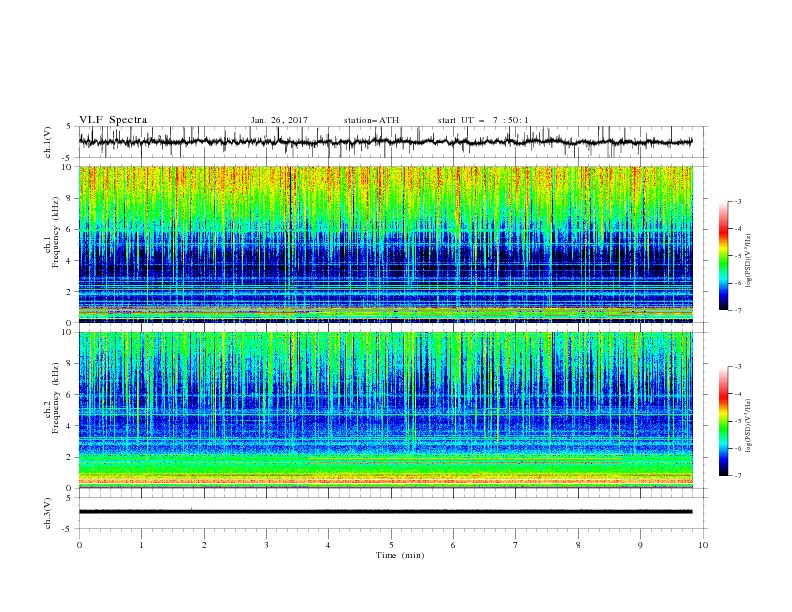Click the "ch.1(V)" waveform axis label
The height and width of the screenshot is (612, 792).
pos(48,142)
